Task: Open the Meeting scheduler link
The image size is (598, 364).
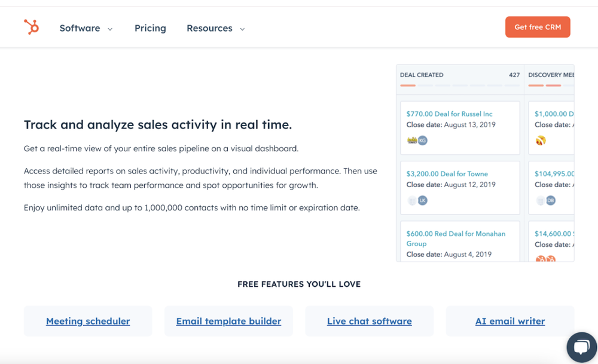Action: [88, 321]
